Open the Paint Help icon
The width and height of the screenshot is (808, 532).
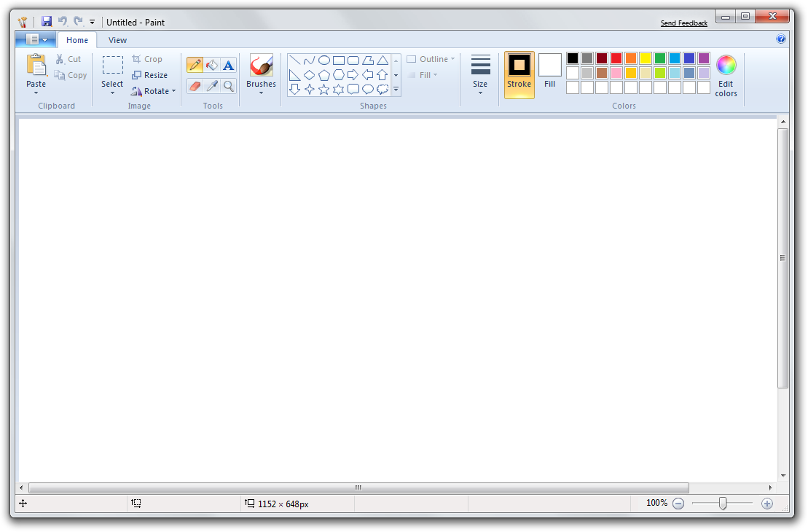pos(781,39)
